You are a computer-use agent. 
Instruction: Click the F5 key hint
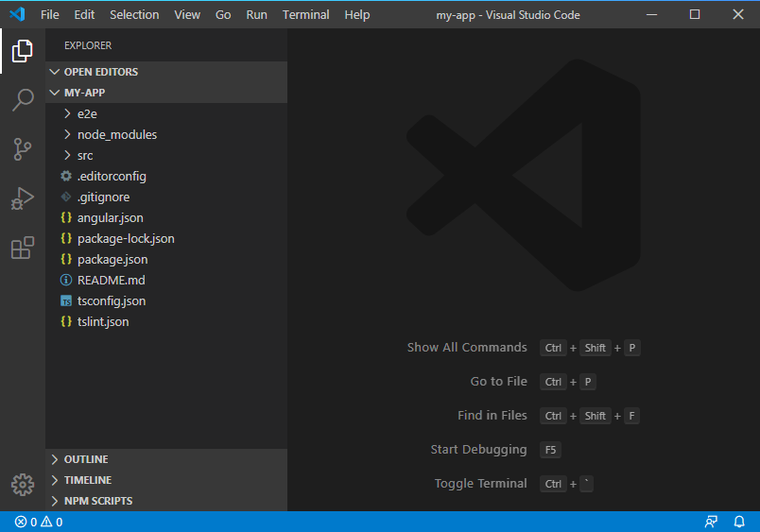550,450
